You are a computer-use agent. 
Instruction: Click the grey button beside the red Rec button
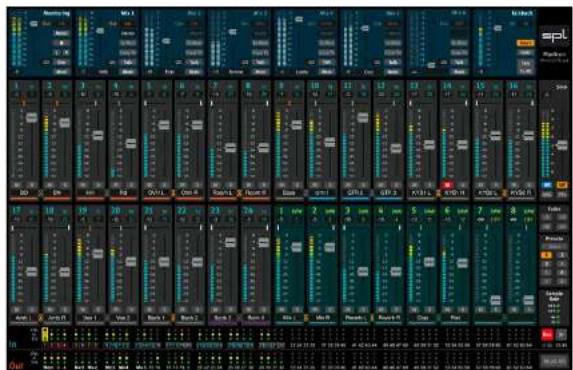tap(562, 335)
